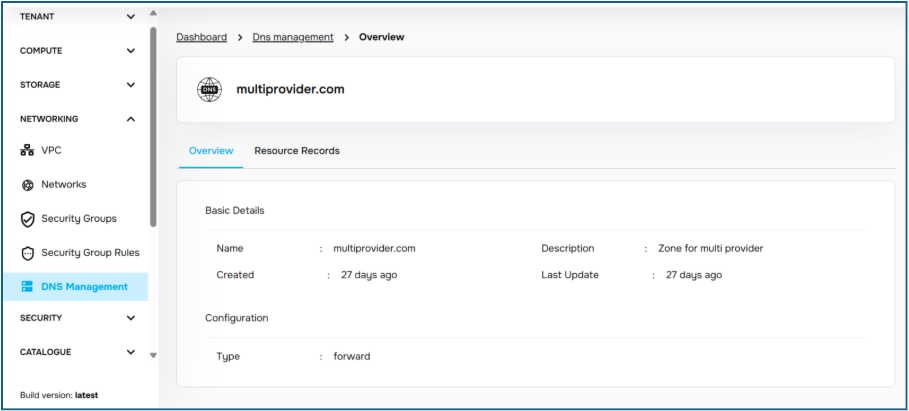Select the Overview tab
The height and width of the screenshot is (411, 909).
pyautogui.click(x=211, y=151)
